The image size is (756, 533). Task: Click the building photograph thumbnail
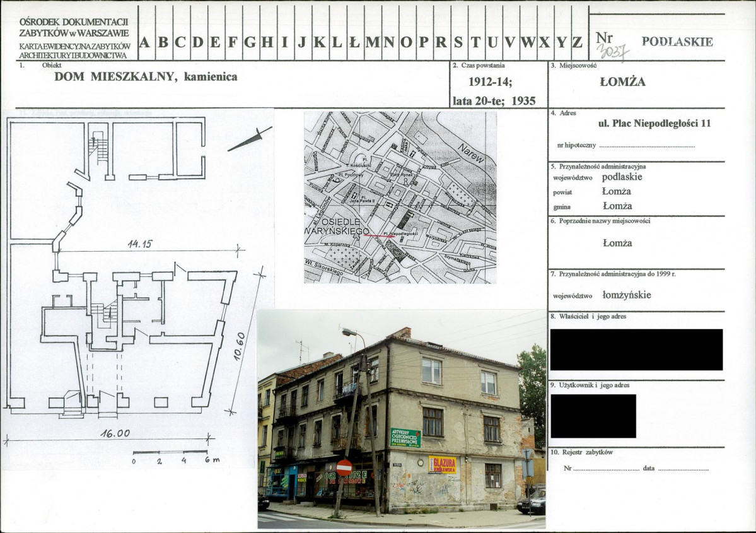[x=402, y=419]
